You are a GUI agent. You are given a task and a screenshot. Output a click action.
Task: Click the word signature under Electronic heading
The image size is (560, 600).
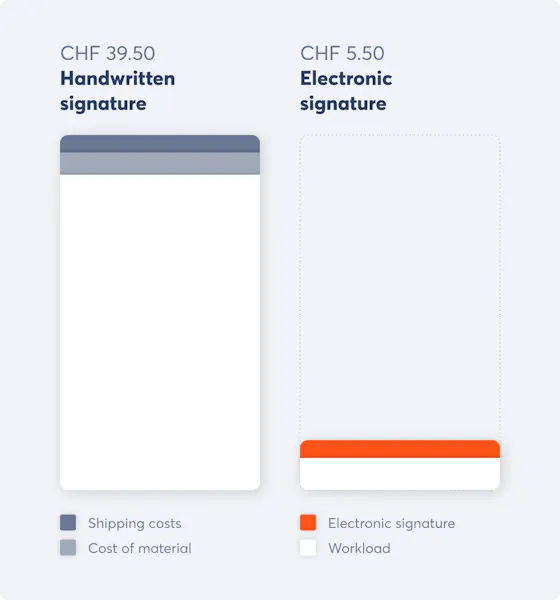(x=343, y=104)
